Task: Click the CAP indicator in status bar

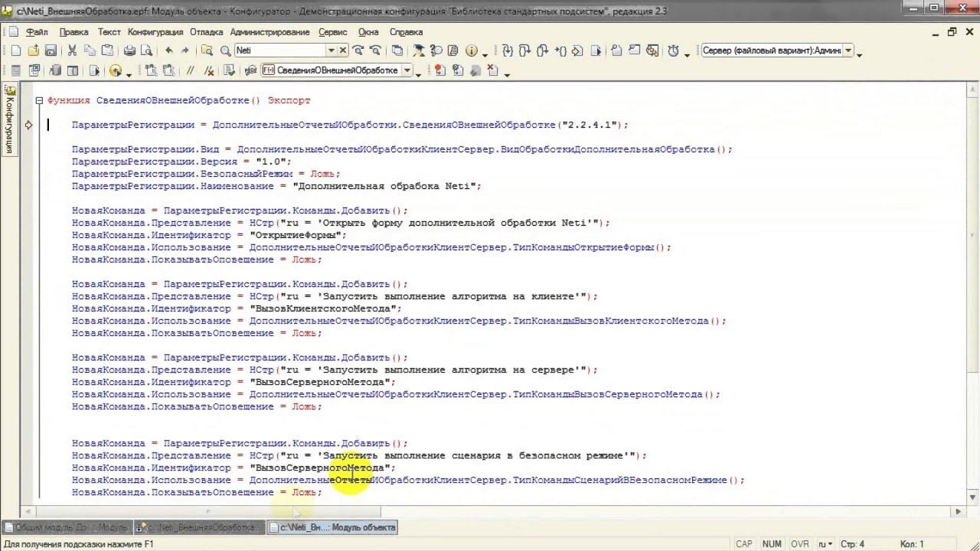Action: click(743, 544)
